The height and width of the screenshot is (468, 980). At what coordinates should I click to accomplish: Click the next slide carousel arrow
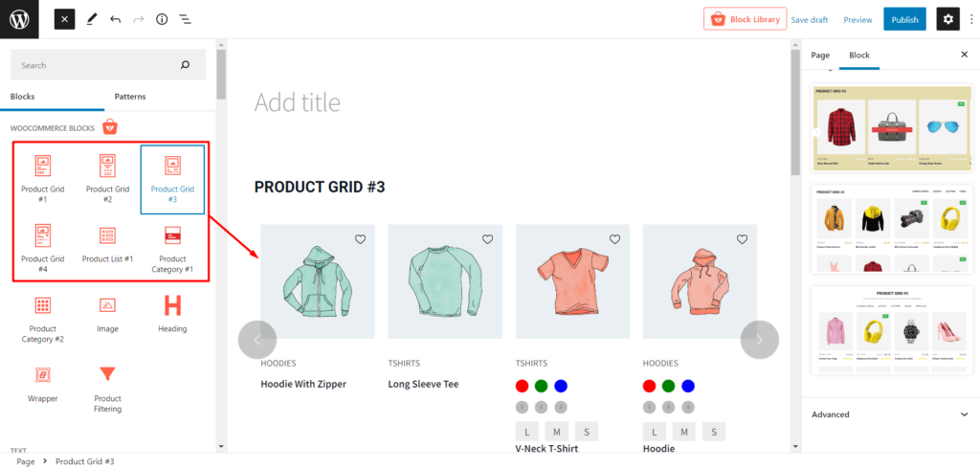pyautogui.click(x=760, y=339)
